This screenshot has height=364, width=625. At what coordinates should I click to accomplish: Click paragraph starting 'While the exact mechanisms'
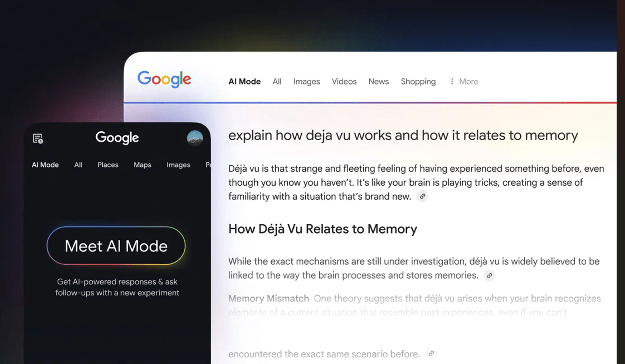[x=414, y=268]
